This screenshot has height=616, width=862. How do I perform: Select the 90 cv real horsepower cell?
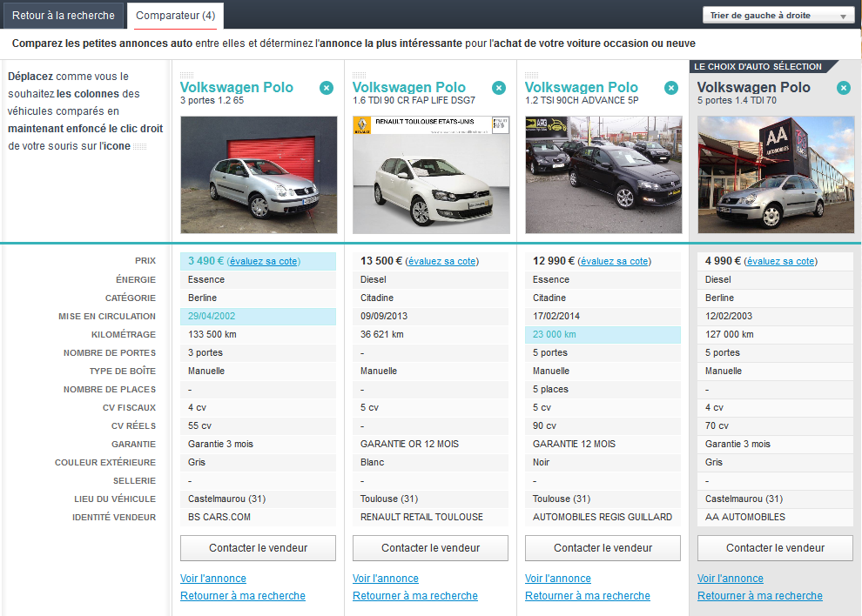(x=603, y=425)
